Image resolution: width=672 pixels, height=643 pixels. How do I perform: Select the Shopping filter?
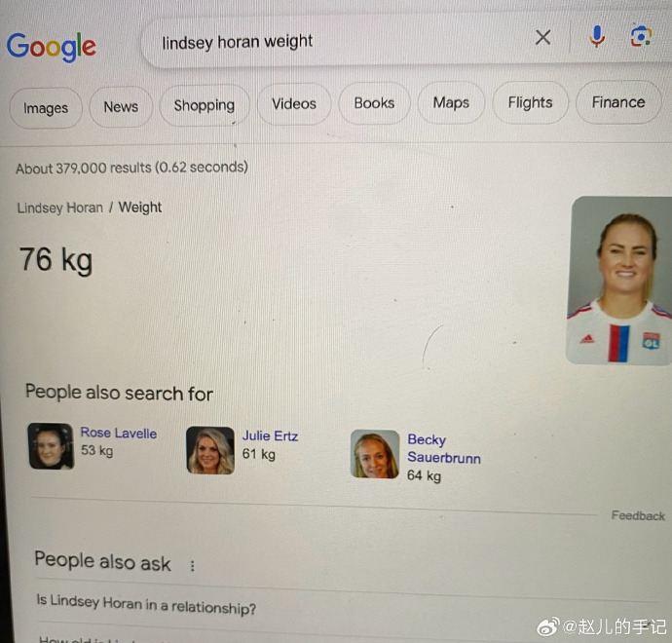point(205,105)
